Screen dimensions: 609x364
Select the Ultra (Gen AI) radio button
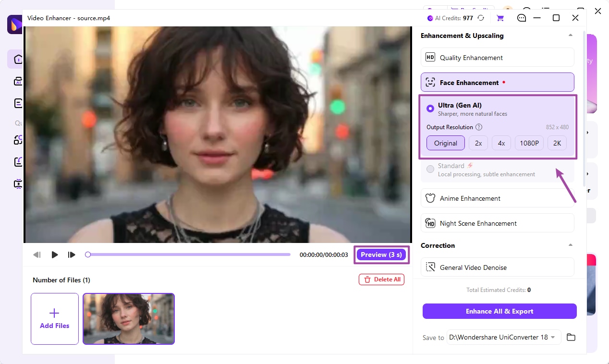click(430, 109)
